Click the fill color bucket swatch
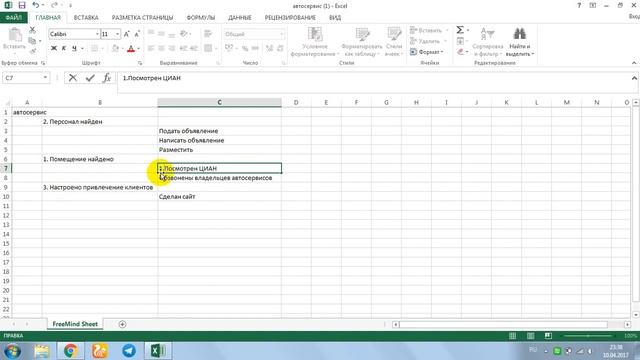The height and width of the screenshot is (360, 640). pos(115,48)
